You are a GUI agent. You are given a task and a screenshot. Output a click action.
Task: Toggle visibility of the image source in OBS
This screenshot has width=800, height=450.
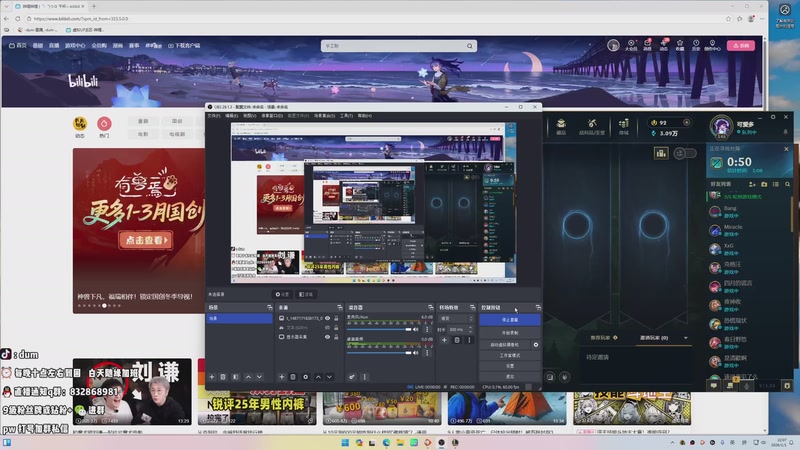click(x=328, y=318)
